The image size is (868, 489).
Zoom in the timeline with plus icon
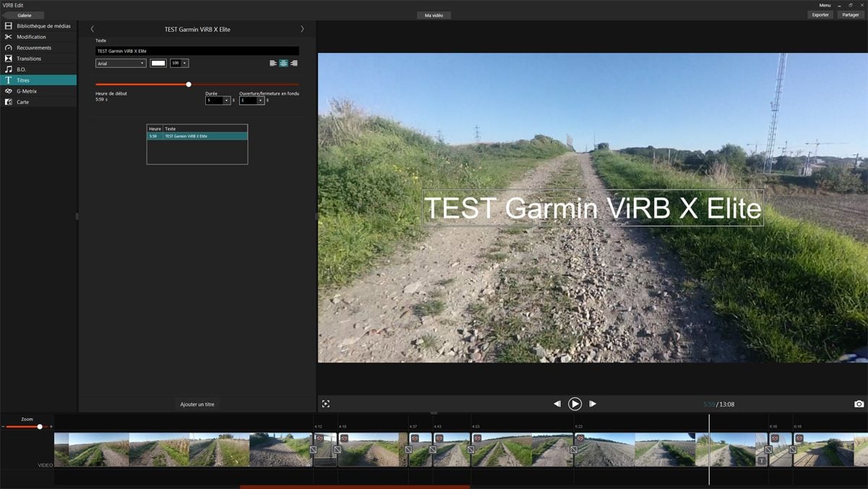51,427
